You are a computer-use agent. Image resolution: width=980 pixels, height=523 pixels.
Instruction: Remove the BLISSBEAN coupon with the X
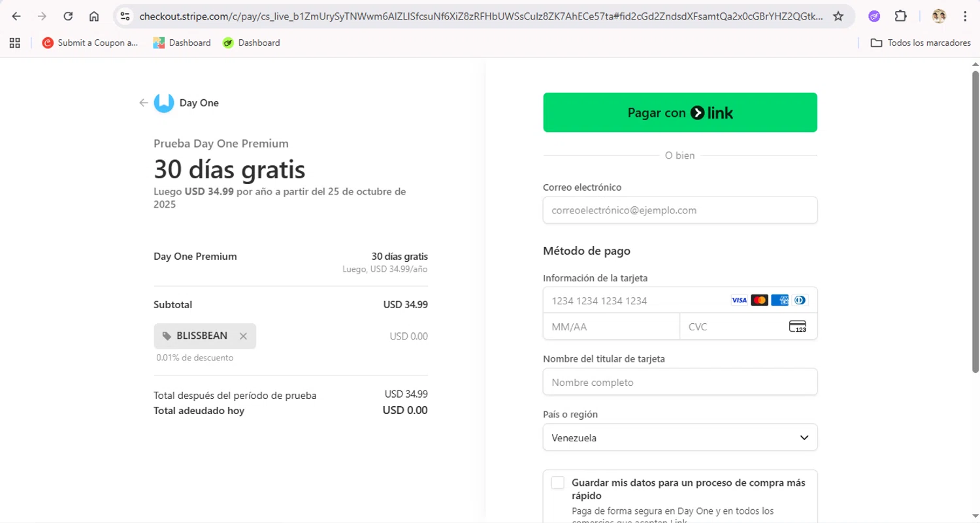point(243,336)
